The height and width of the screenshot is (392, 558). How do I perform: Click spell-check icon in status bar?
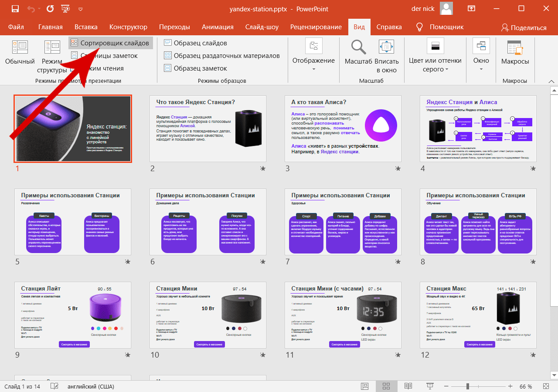tap(55, 386)
